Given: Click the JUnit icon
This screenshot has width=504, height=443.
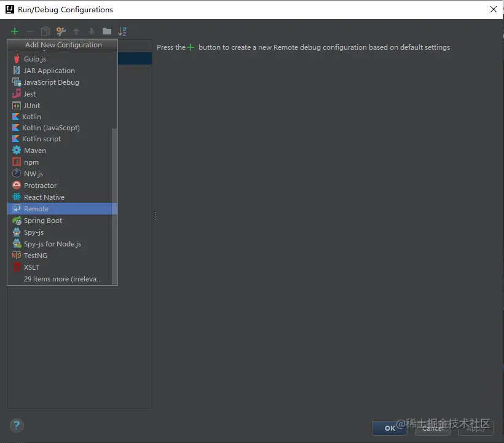Looking at the screenshot, I should [17, 105].
